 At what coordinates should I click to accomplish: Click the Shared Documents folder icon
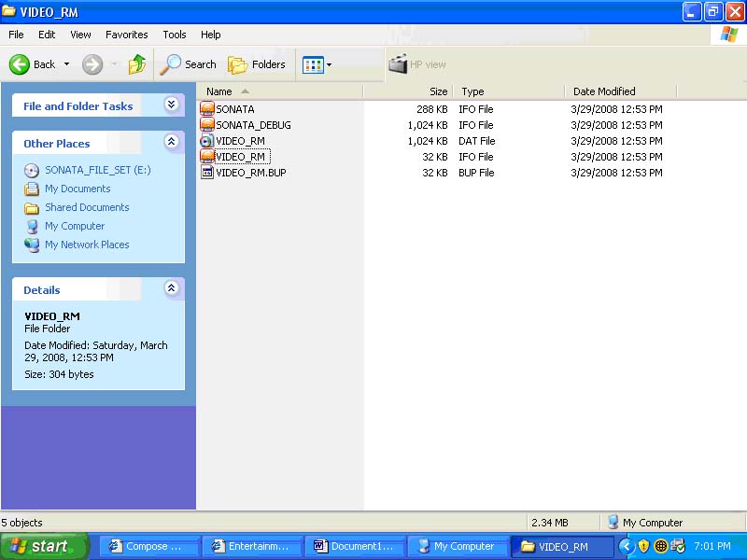click(x=32, y=207)
